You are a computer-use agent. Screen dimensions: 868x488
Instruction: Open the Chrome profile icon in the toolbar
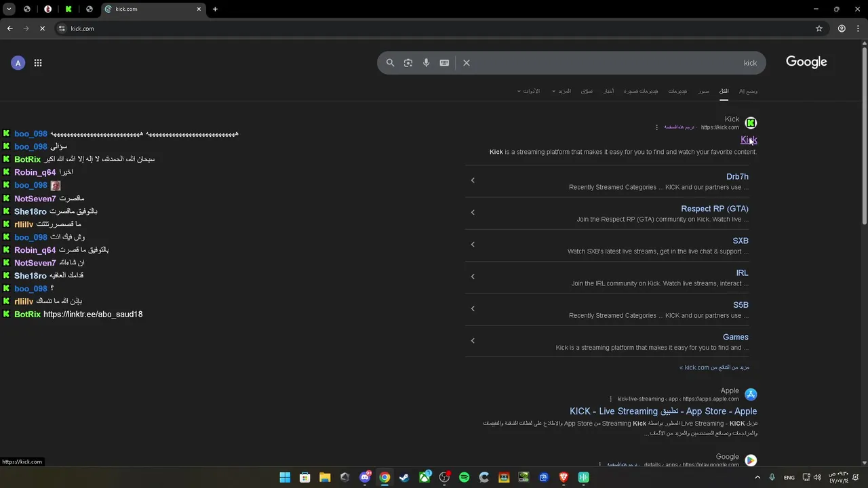(x=842, y=28)
